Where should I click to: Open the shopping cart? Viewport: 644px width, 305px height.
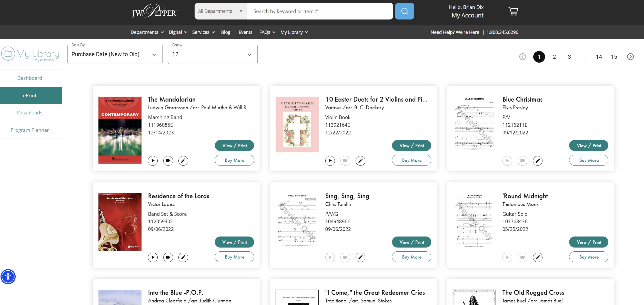pos(513,11)
